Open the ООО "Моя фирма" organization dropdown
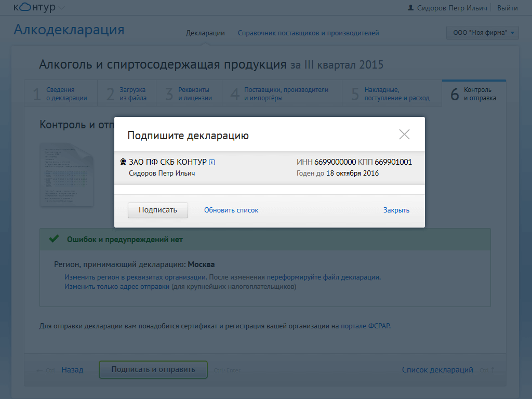This screenshot has width=532, height=399. pos(483,33)
